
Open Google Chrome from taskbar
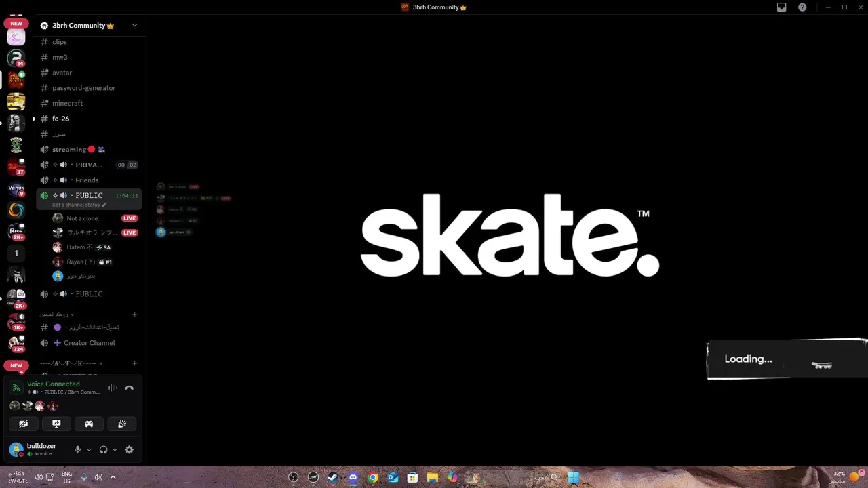point(373,477)
